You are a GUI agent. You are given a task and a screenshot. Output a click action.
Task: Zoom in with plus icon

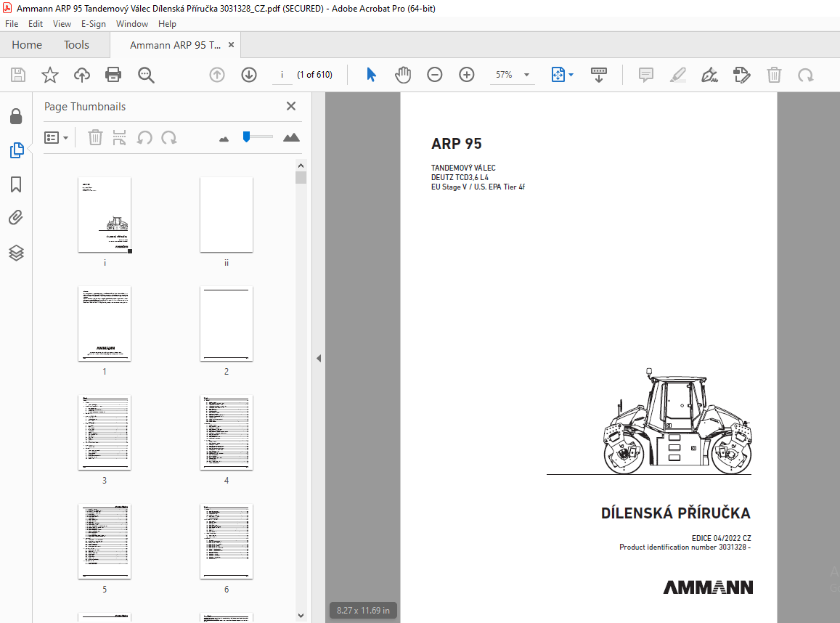coord(467,75)
